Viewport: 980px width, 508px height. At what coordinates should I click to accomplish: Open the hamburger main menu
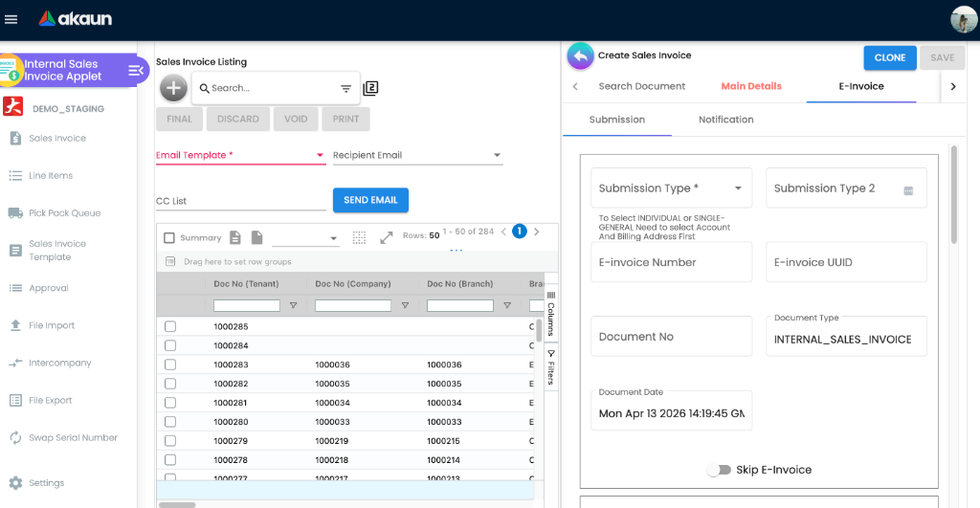click(11, 19)
